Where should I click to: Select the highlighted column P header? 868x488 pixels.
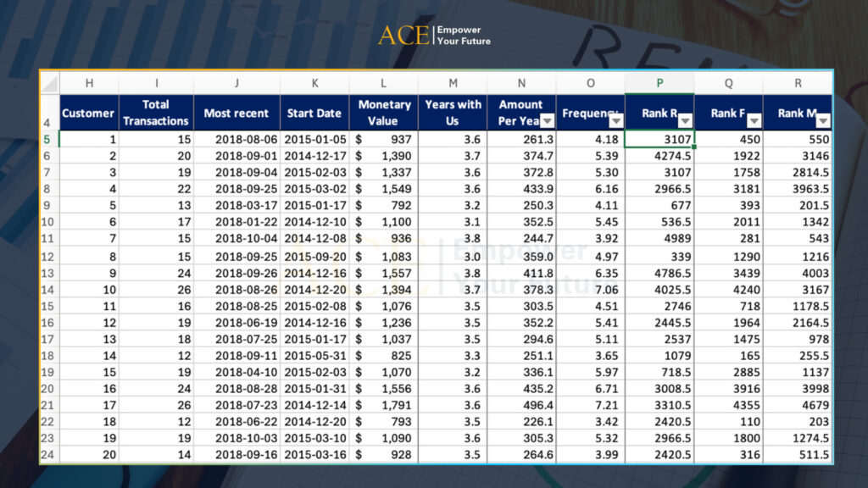pyautogui.click(x=659, y=83)
